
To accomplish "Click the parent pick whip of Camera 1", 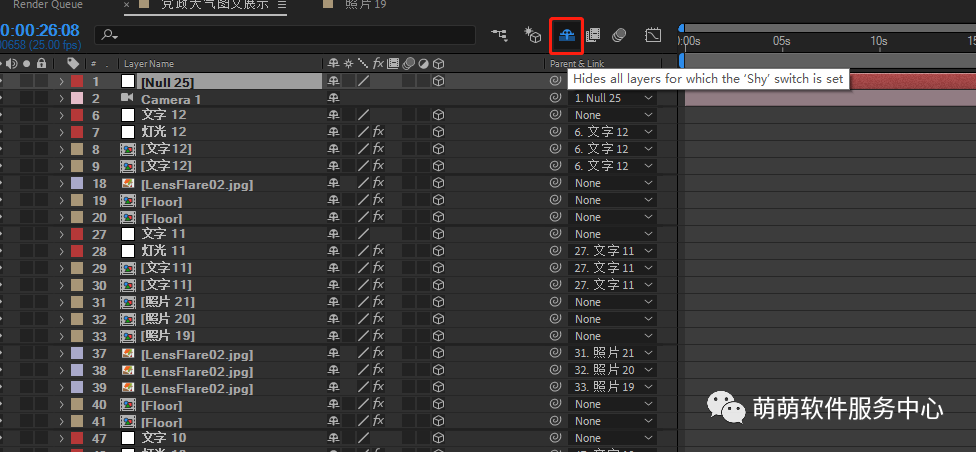I will point(555,98).
